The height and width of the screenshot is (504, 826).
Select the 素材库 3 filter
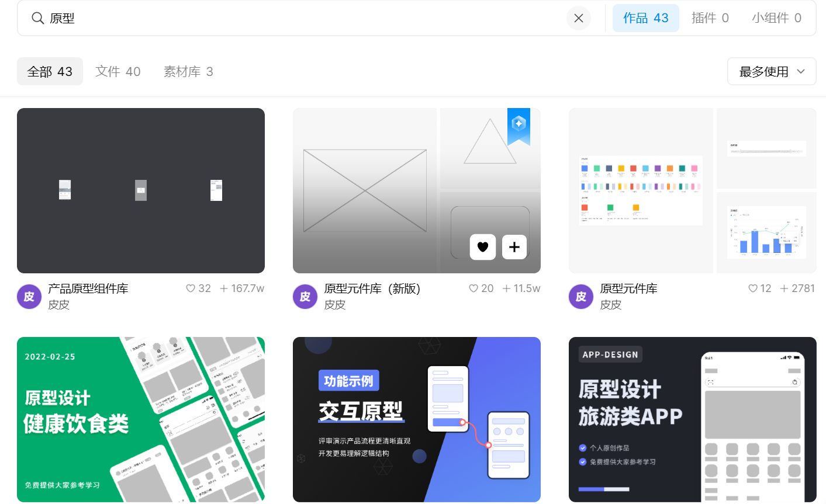point(188,71)
